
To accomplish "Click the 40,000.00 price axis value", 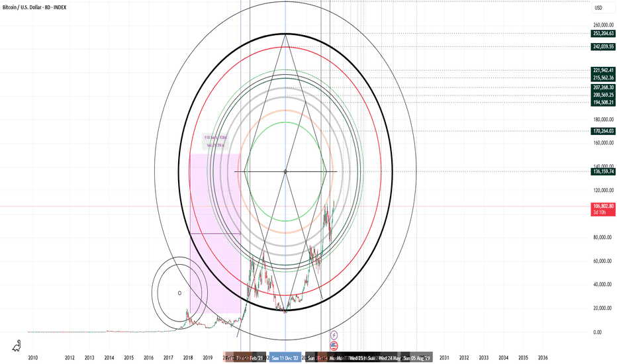I will coord(603,285).
